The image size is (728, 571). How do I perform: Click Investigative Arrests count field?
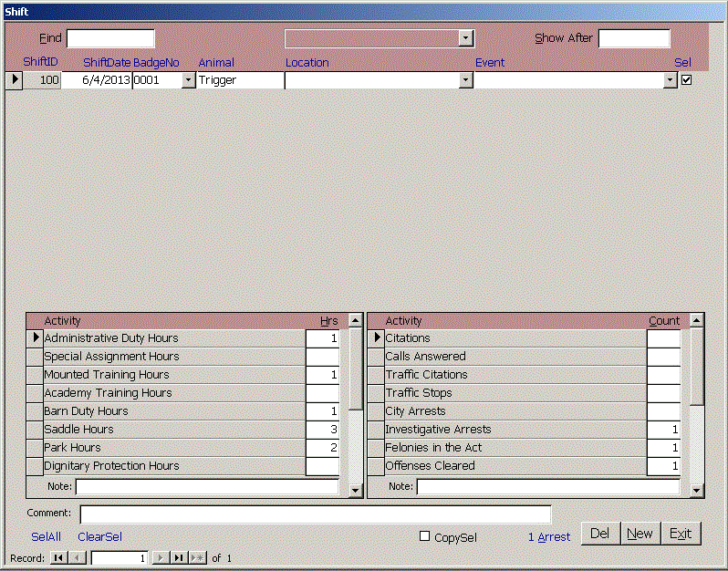click(x=664, y=430)
